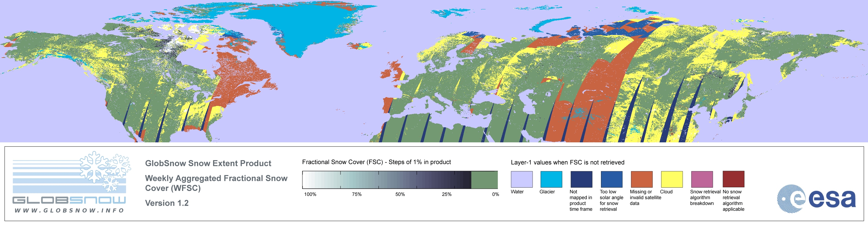Click the GLOBSNOW wordmark text
The width and height of the screenshot is (868, 225).
click(69, 200)
